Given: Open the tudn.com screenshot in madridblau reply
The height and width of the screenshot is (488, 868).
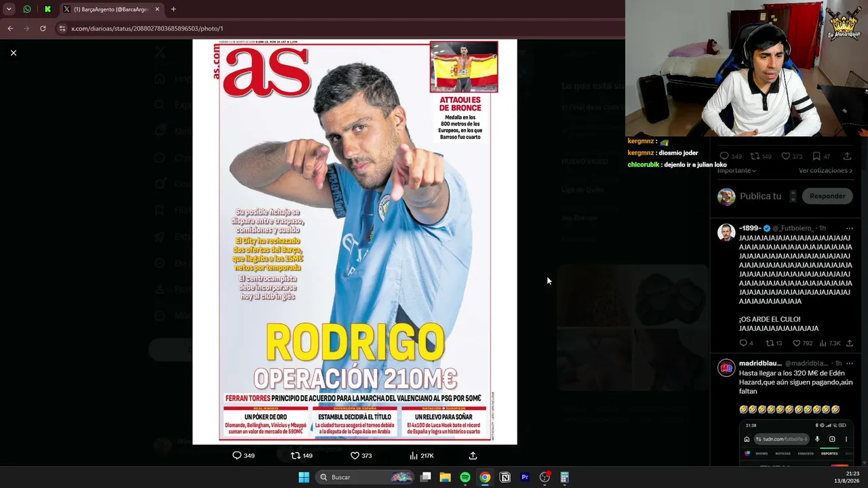Looking at the screenshot, I should click(796, 443).
